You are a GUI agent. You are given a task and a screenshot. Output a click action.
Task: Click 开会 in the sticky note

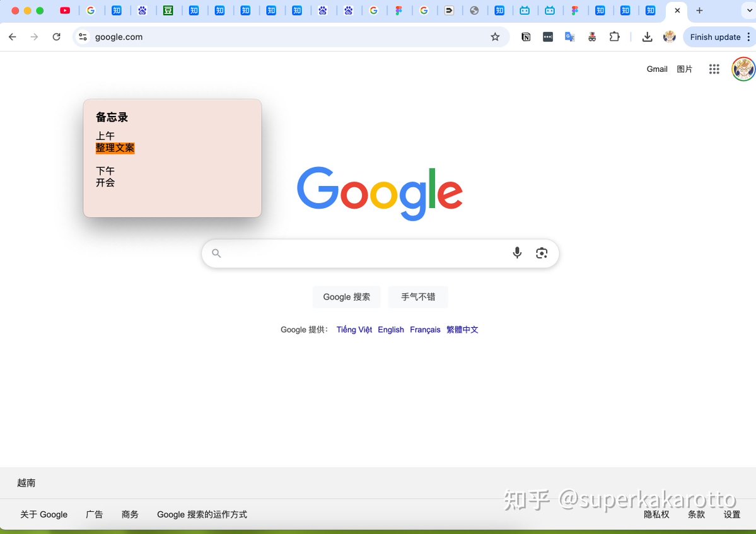click(x=105, y=183)
